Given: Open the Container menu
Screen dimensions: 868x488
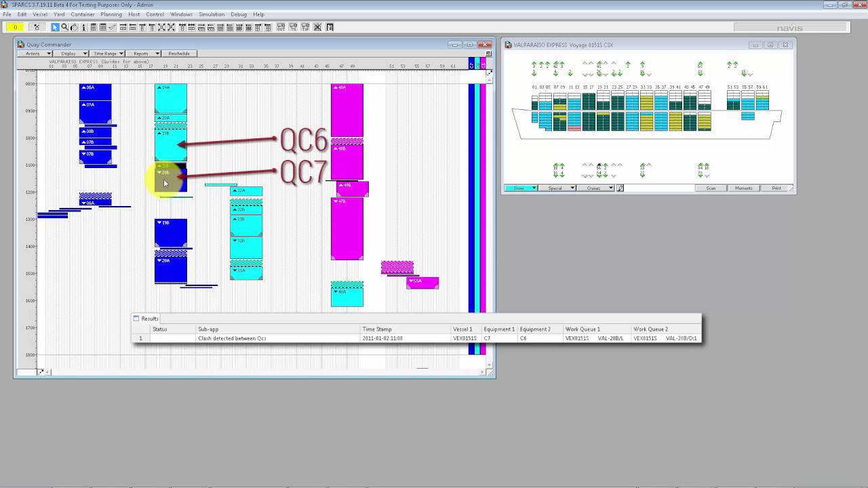Looking at the screenshot, I should tap(83, 14).
